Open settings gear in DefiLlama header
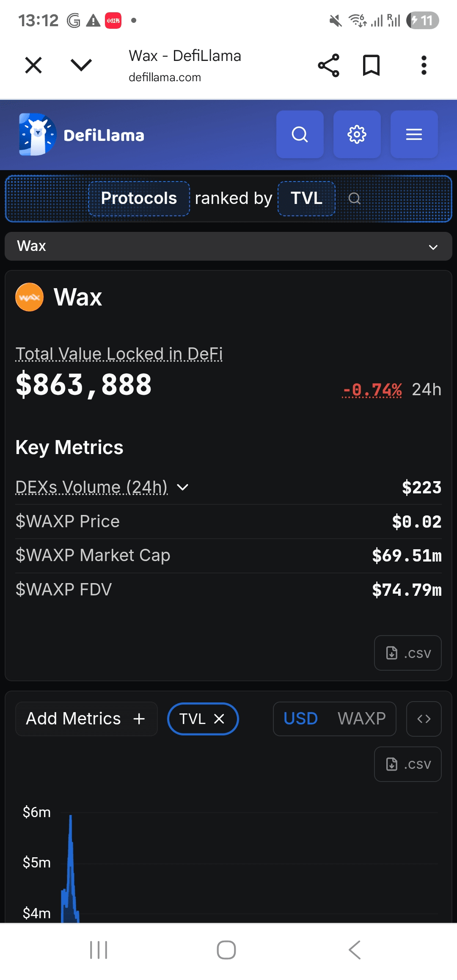This screenshot has width=457, height=980. [x=357, y=135]
